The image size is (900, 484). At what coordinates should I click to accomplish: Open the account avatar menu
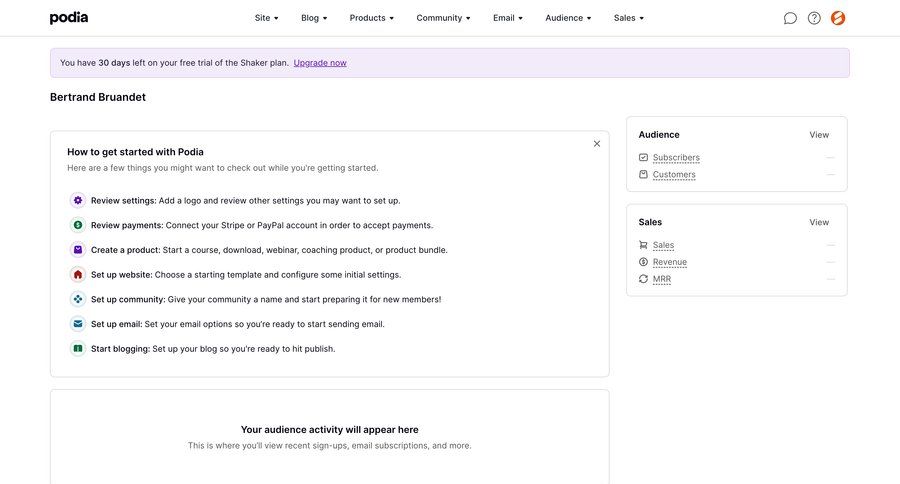click(x=838, y=18)
